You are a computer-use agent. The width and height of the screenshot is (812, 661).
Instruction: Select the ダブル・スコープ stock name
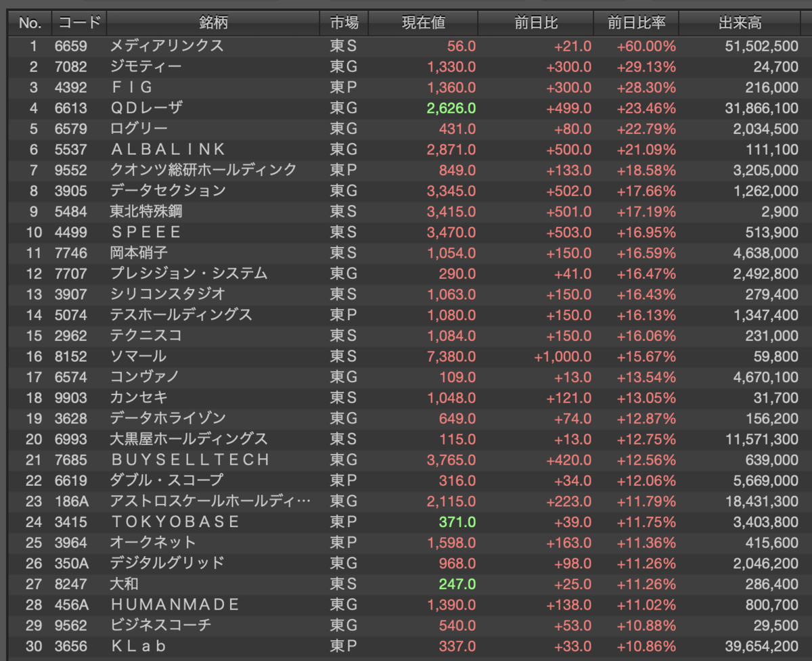point(166,480)
